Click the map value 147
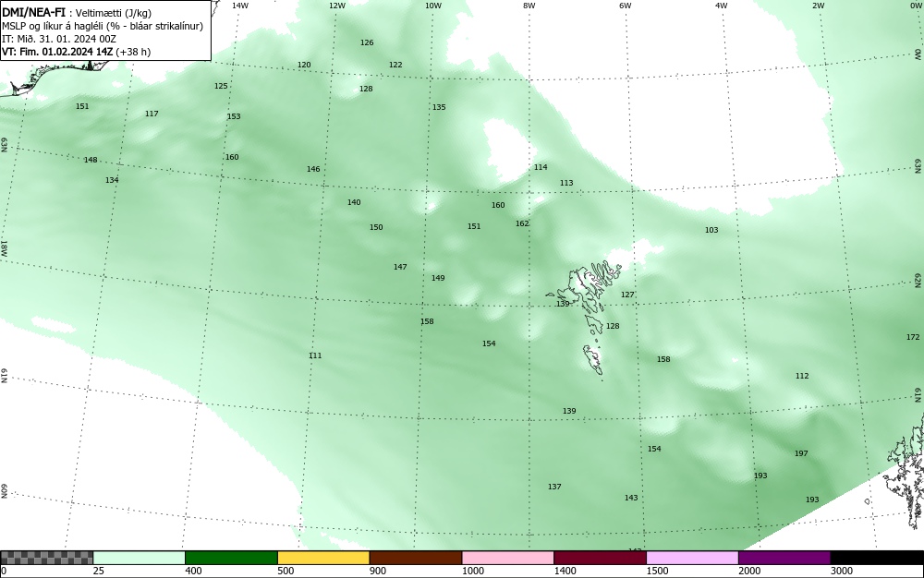This screenshot has width=924, height=578. [x=400, y=267]
